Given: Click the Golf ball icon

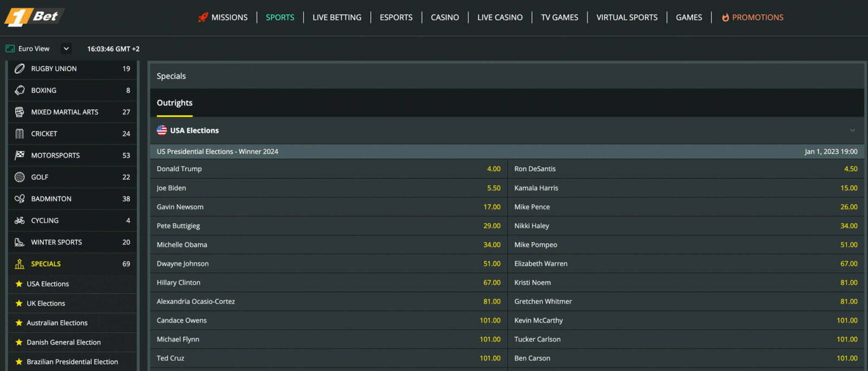Looking at the screenshot, I should coord(20,177).
